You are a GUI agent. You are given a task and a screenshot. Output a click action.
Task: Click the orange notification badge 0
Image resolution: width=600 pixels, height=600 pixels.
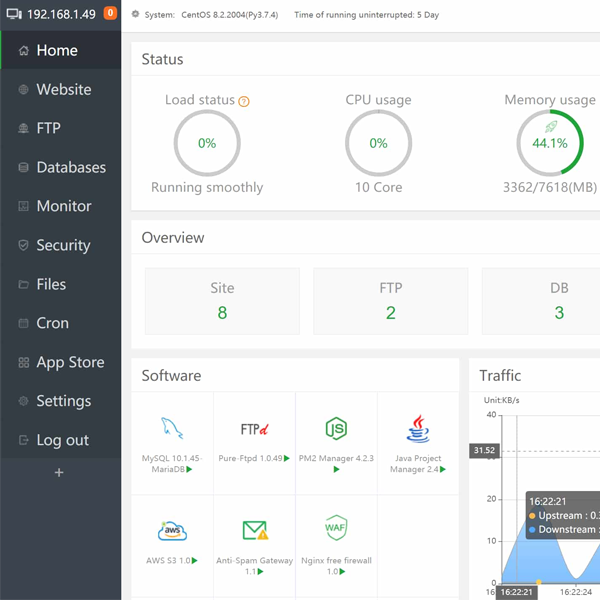[x=110, y=13]
